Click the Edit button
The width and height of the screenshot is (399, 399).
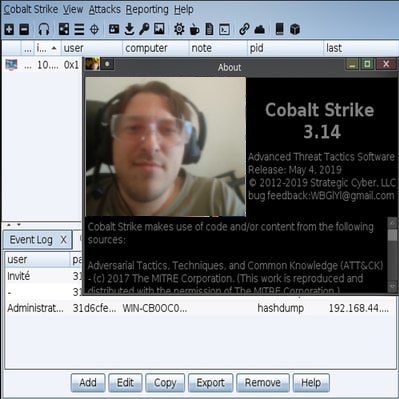125,383
